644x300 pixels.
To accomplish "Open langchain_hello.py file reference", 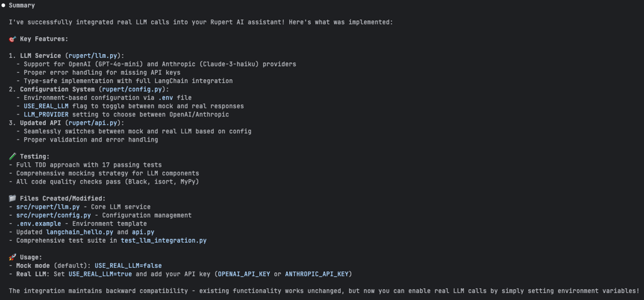I will pos(80,232).
